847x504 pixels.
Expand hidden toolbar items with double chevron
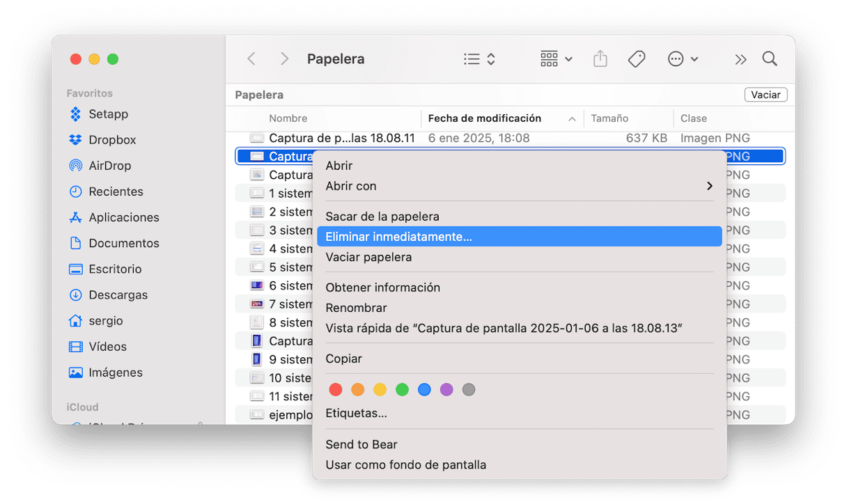coord(740,59)
